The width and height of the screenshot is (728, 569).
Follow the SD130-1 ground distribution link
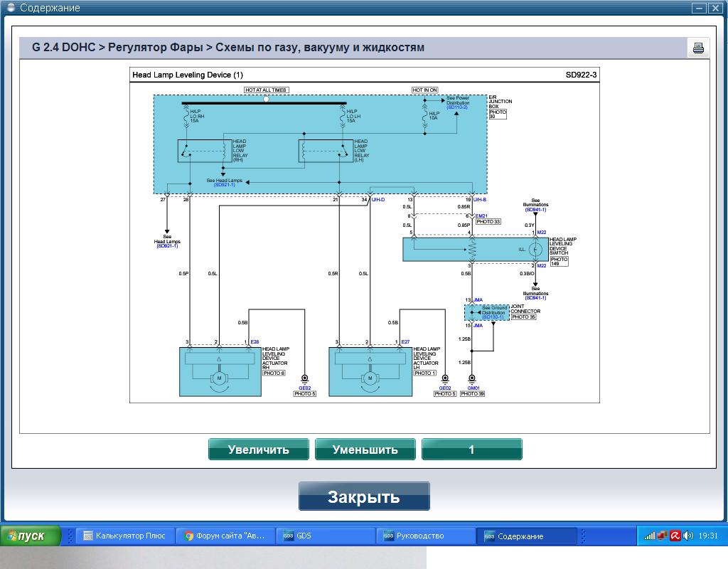[493, 317]
